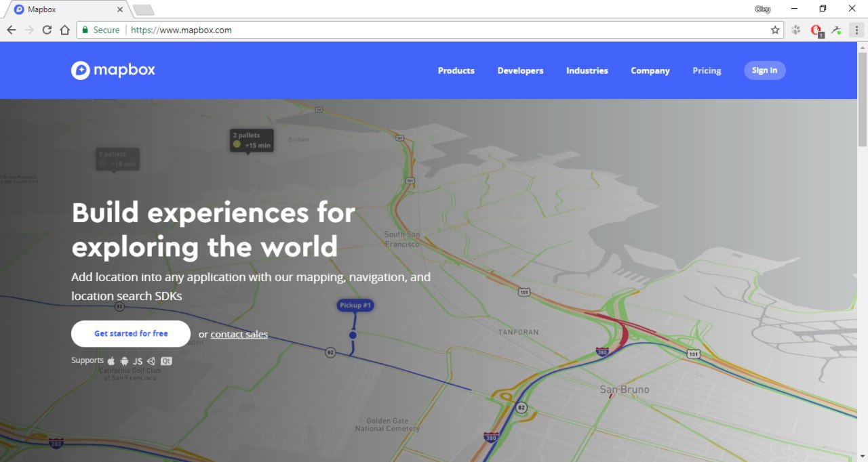Open a new browser tab
The height and width of the screenshot is (462, 868).
pyautogui.click(x=144, y=9)
